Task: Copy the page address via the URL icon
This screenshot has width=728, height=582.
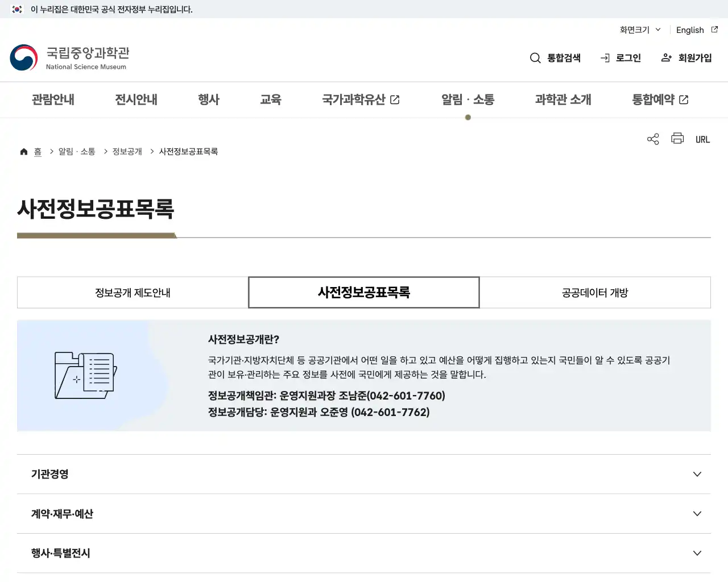Action: click(702, 139)
